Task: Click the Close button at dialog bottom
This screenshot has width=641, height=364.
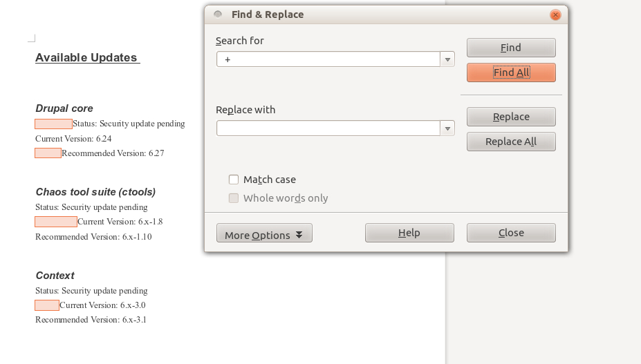Action: (511, 233)
